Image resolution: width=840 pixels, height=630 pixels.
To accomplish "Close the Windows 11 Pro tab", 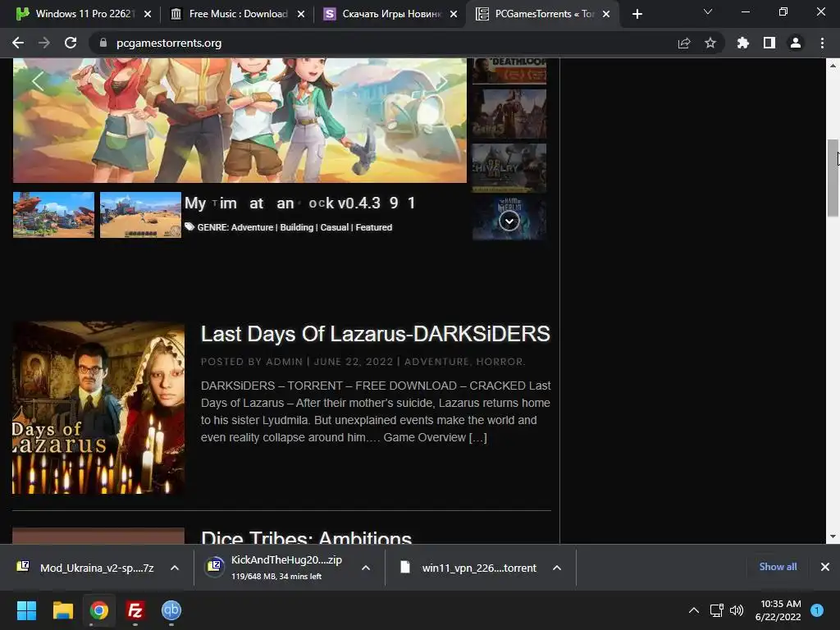I will tap(148, 14).
